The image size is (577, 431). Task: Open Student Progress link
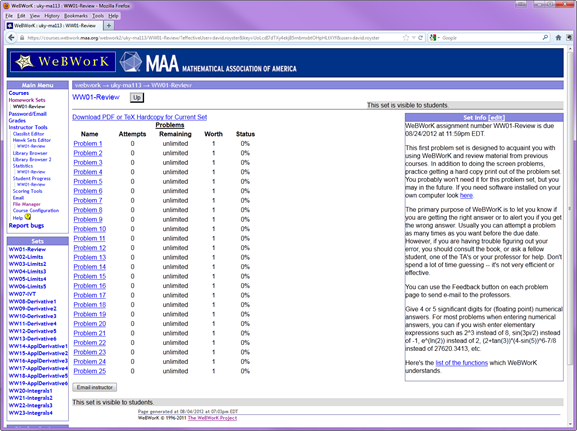pos(32,179)
